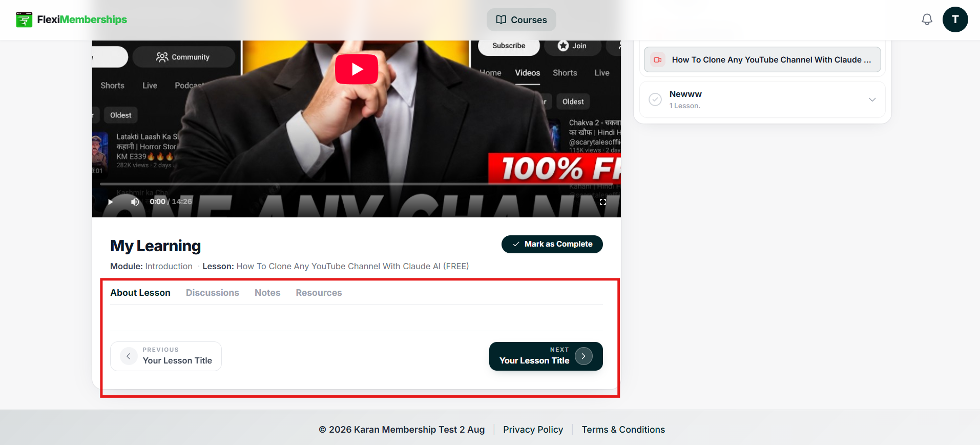This screenshot has height=445, width=980.
Task: Click the 1 Lesson count text
Action: 684,106
